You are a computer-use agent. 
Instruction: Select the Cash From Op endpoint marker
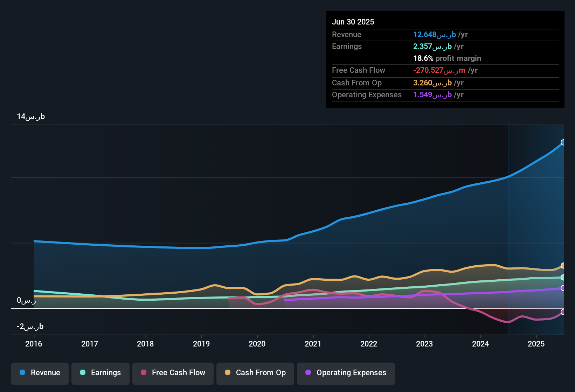coord(563,265)
